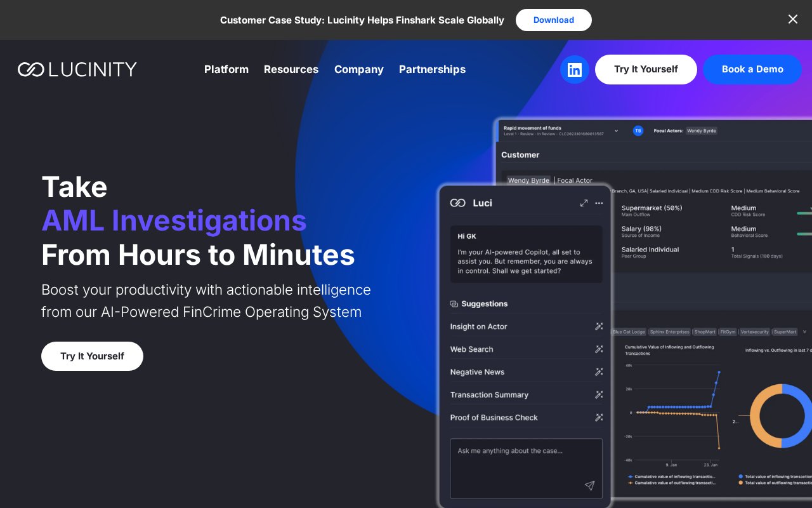
Task: Click the TB user avatar
Action: tap(638, 131)
